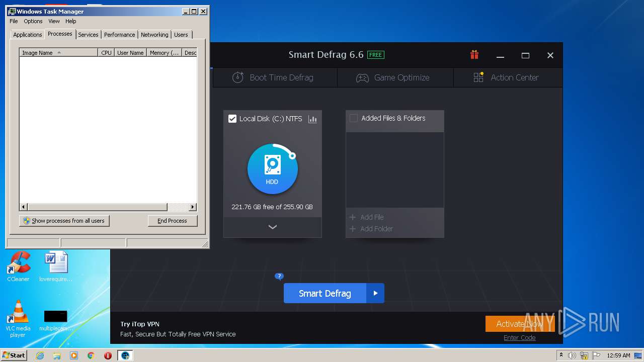
Task: Sort by the Memory column header
Action: (x=164, y=52)
